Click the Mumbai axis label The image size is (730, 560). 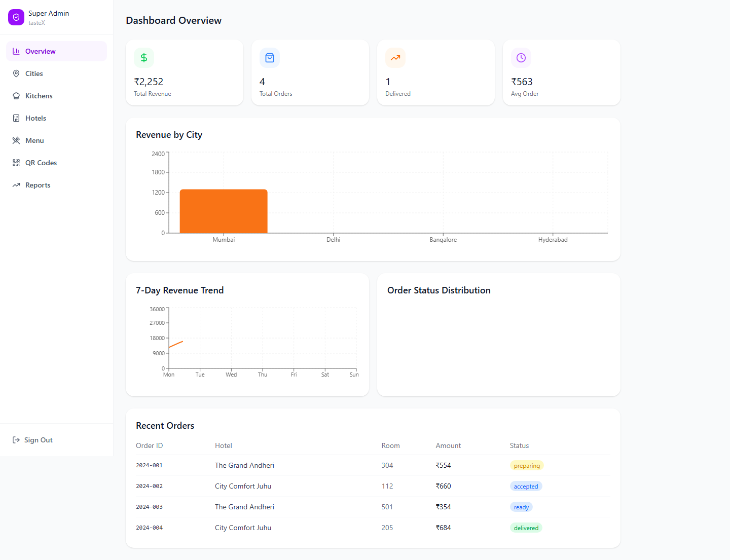click(x=224, y=240)
